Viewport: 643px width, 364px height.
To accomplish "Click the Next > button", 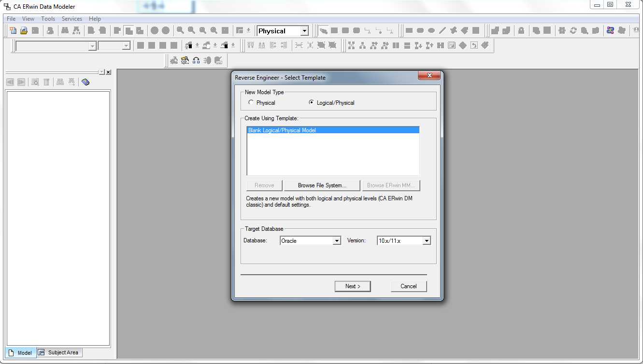I will [353, 286].
